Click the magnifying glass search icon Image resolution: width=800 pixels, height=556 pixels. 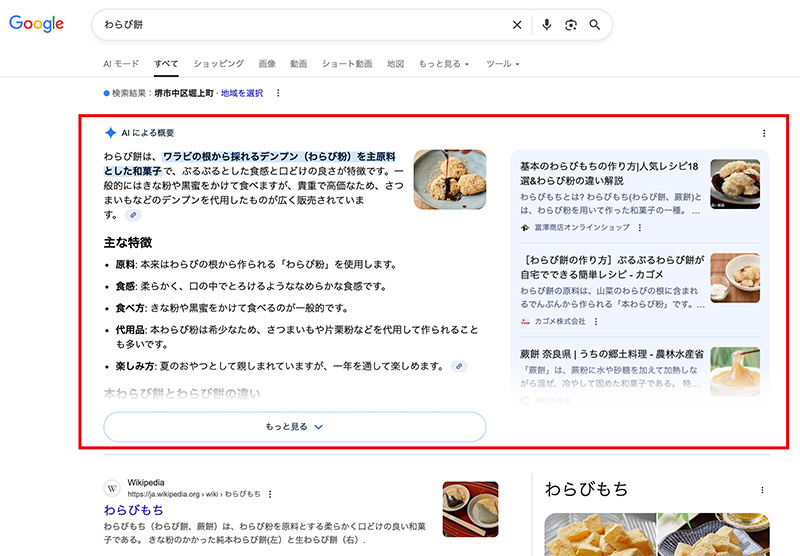tap(594, 24)
